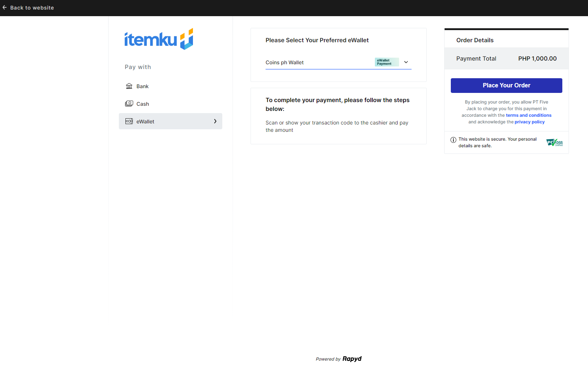The image size is (588, 365).
Task: Expand the eWallet option chevron
Action: pyautogui.click(x=215, y=121)
